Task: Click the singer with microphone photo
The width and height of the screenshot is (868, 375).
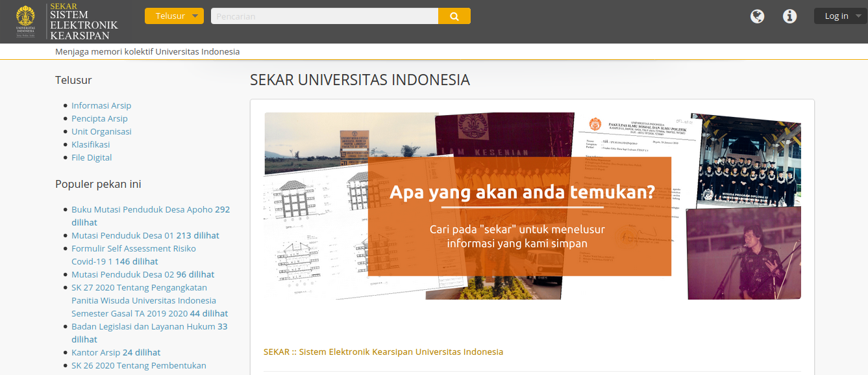Action: pos(743,253)
